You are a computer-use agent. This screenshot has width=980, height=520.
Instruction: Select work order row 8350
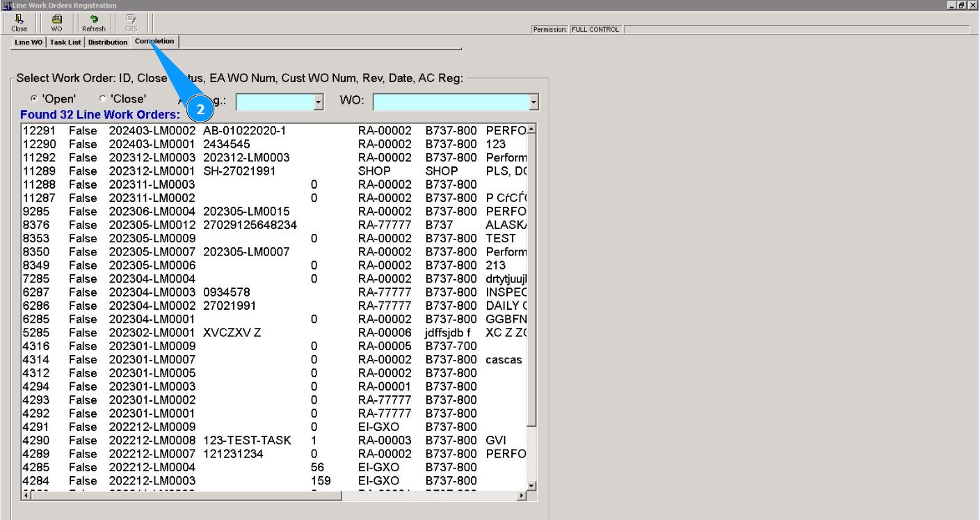[x=274, y=252]
